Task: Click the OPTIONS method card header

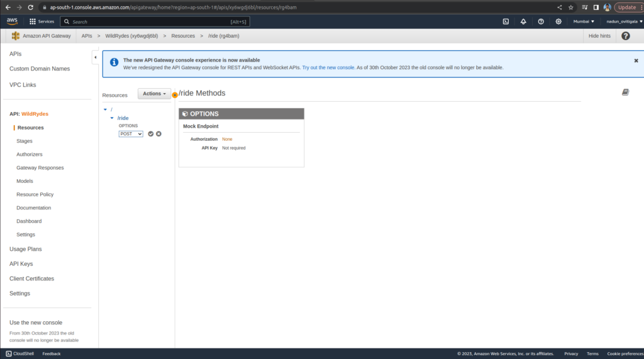Action: [241, 114]
